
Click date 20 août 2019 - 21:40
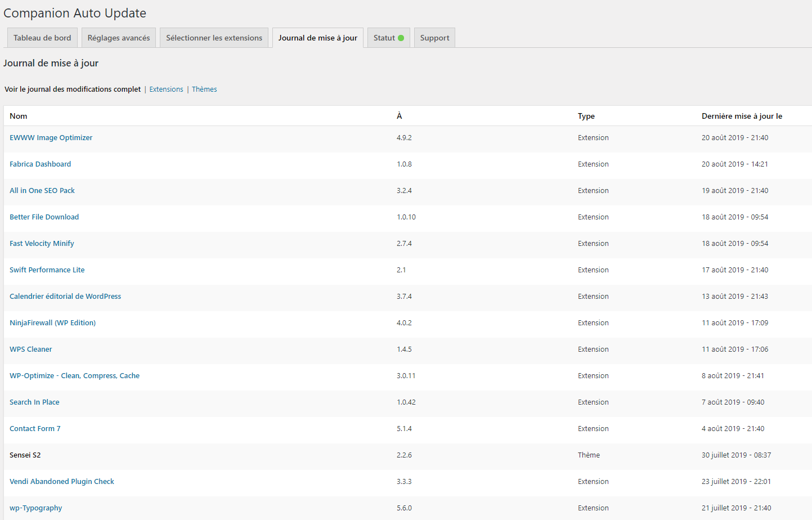coord(735,137)
